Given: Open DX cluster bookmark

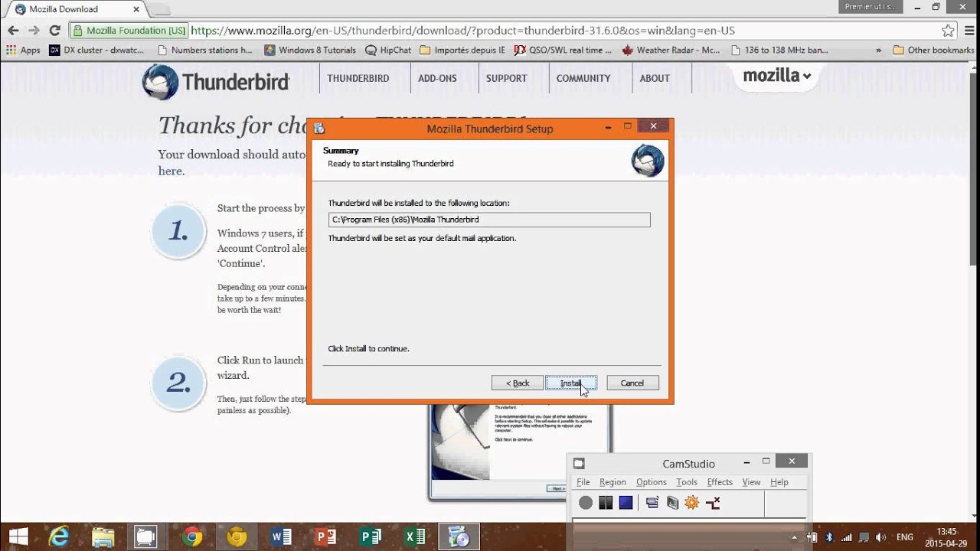Looking at the screenshot, I should click(x=96, y=51).
